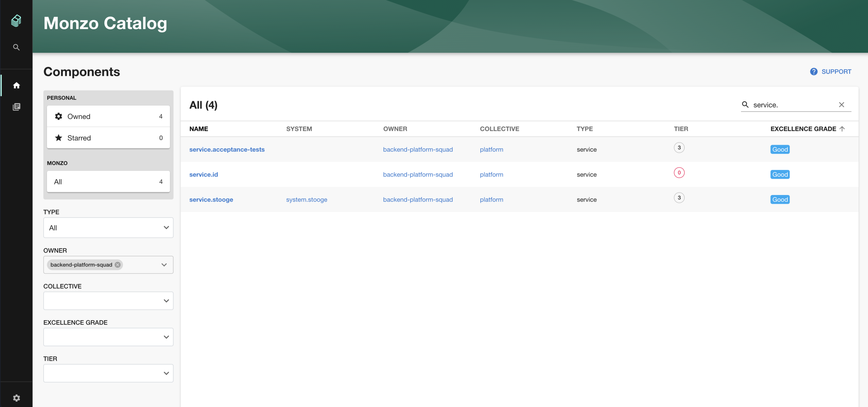Click the Owned gear icon in Personal
The image size is (868, 407).
click(59, 116)
